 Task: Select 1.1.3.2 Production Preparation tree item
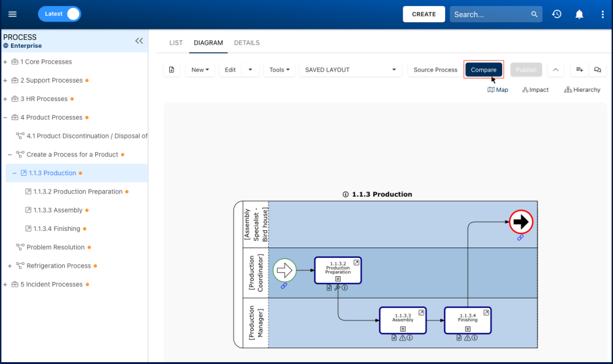(78, 192)
